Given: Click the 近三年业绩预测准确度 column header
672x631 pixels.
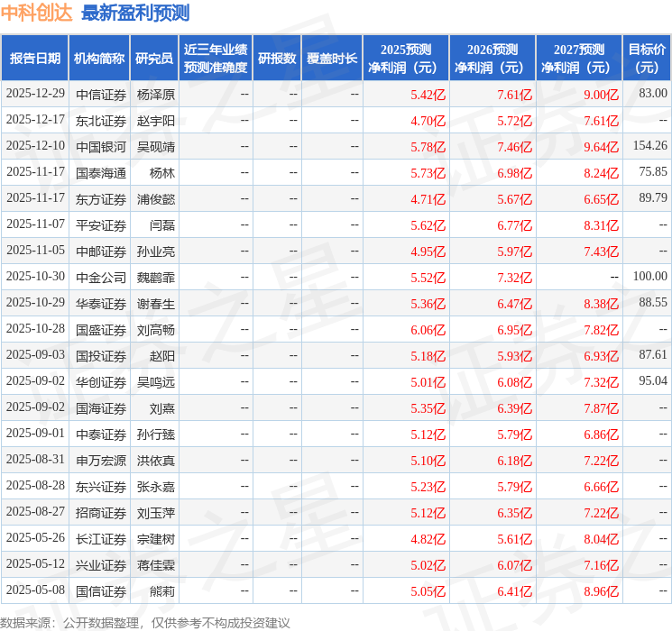Looking at the screenshot, I should (x=216, y=59).
